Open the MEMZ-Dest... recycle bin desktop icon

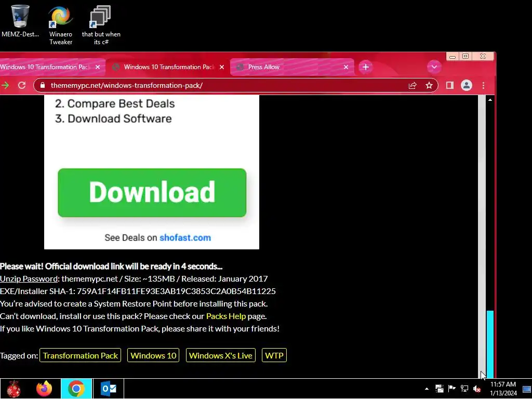click(20, 21)
